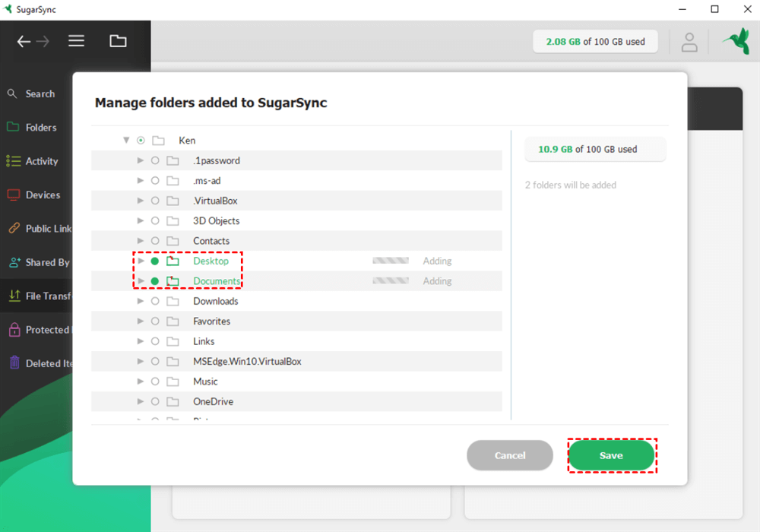The width and height of the screenshot is (760, 532).
Task: Open the Search sidebar item
Action: click(40, 94)
